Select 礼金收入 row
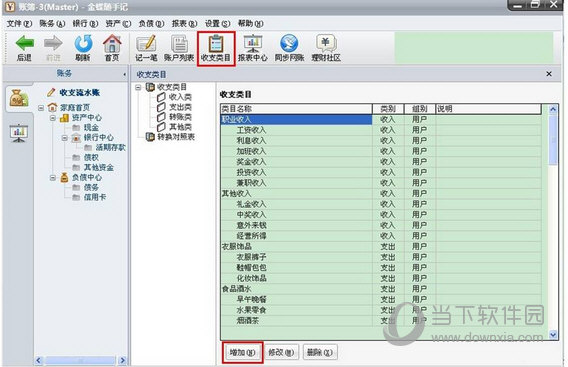The width and height of the screenshot is (568, 367). pyautogui.click(x=381, y=204)
